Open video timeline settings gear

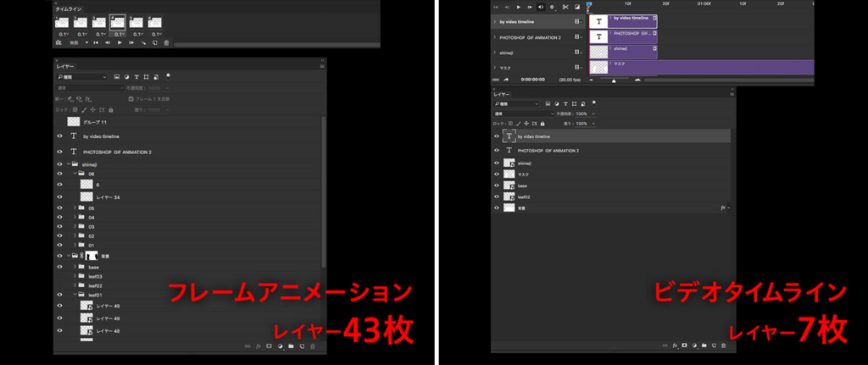click(552, 7)
